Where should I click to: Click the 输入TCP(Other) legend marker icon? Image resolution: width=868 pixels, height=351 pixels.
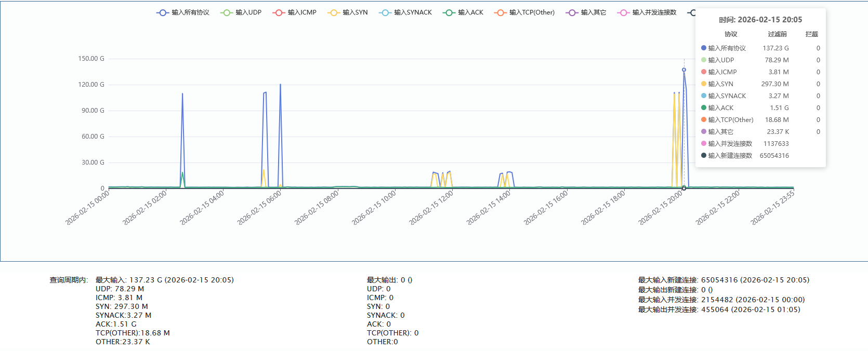pos(500,12)
